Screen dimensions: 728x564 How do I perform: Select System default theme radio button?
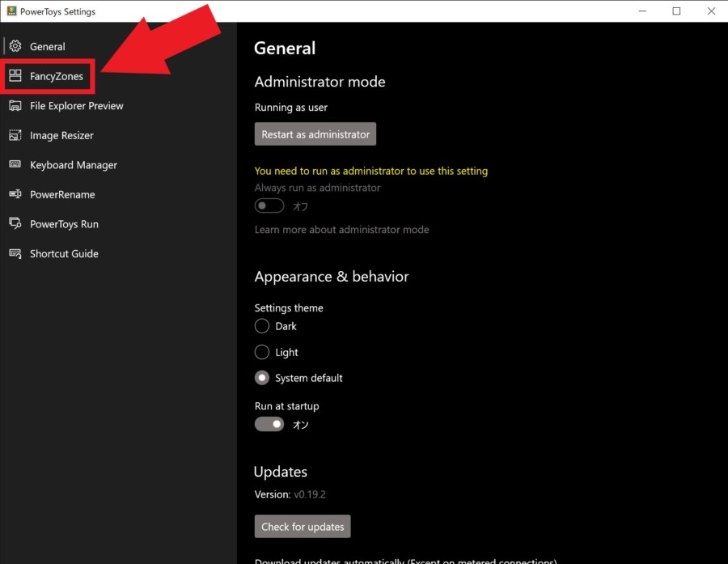coord(262,378)
